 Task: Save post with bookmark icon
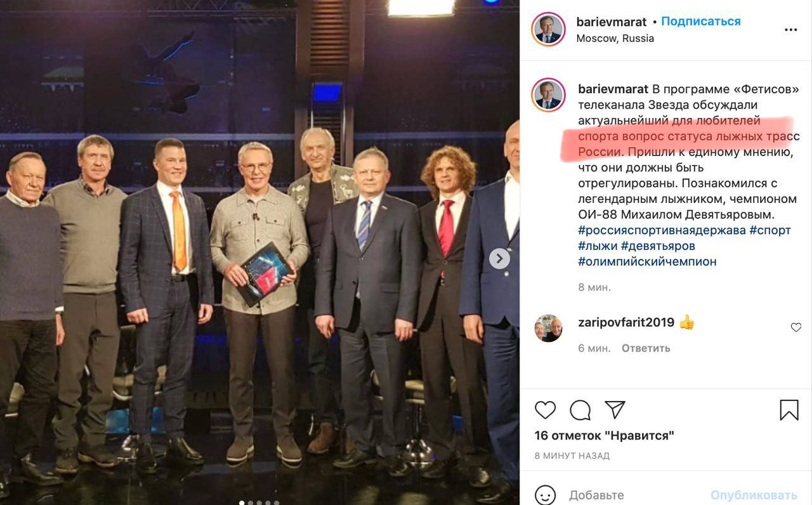(789, 410)
